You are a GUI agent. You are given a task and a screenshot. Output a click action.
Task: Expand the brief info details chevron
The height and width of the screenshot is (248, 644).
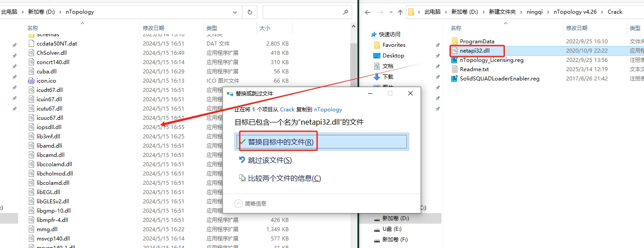coord(239,203)
